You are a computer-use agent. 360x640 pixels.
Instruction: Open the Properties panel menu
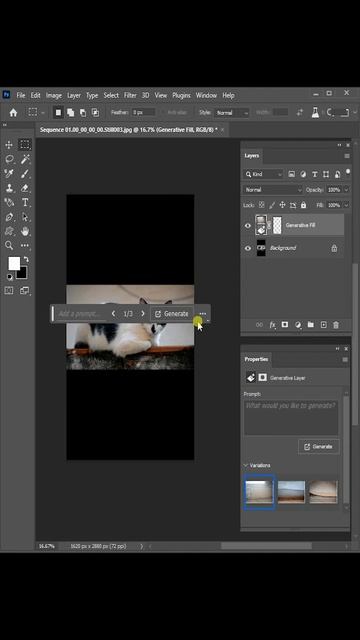(345, 360)
